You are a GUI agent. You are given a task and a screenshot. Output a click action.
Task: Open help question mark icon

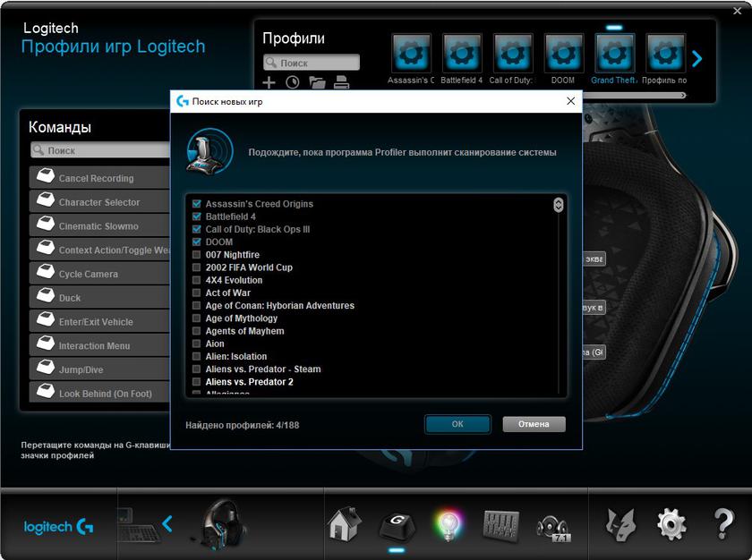tap(723, 524)
